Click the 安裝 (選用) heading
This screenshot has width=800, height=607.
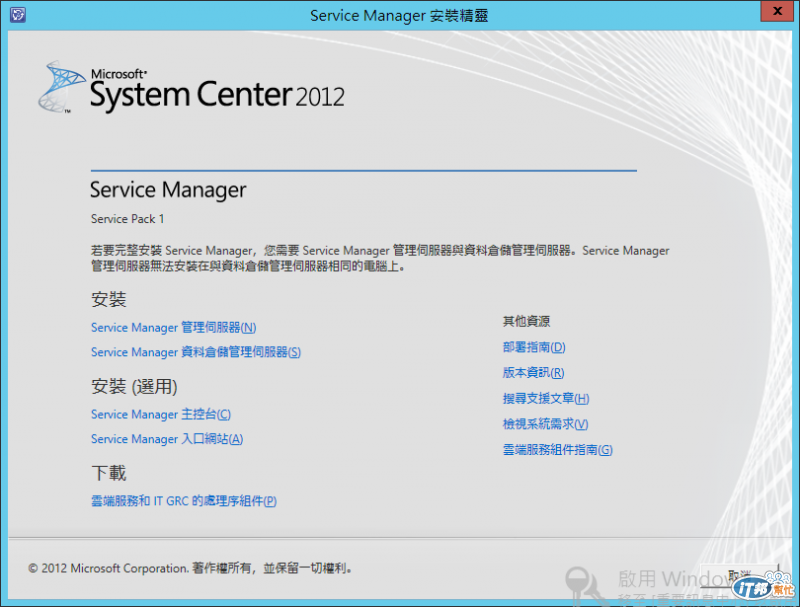click(134, 387)
